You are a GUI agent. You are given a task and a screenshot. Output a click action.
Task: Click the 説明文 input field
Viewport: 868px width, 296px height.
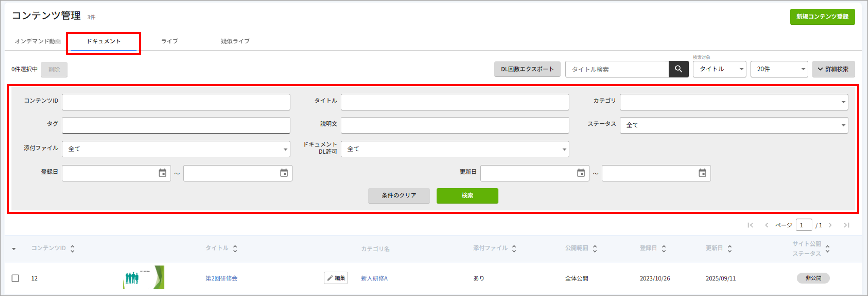[x=455, y=125]
